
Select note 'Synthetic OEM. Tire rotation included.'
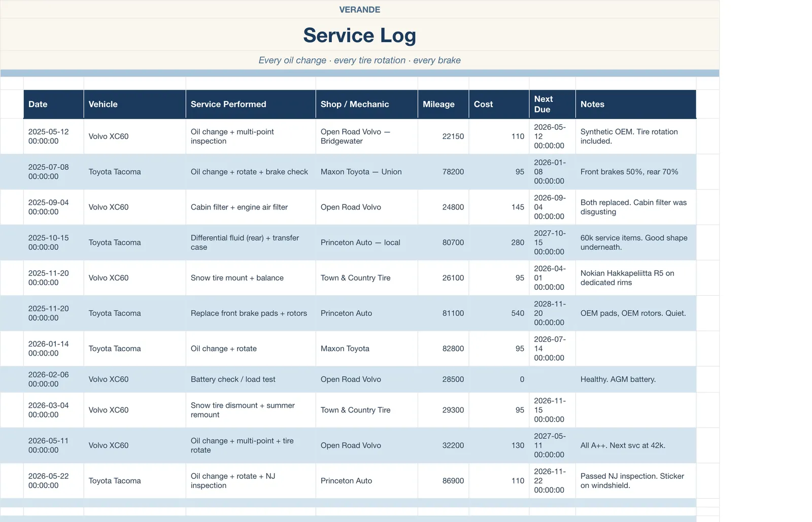click(x=636, y=136)
